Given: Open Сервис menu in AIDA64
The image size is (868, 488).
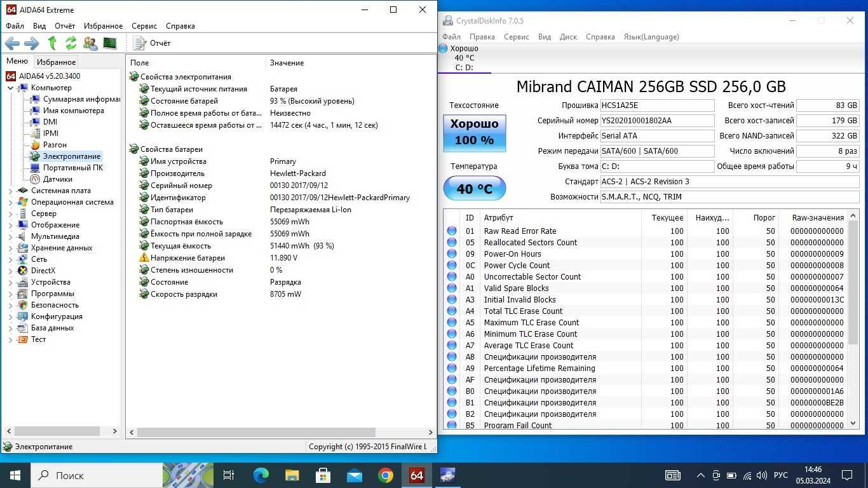Looking at the screenshot, I should pyautogui.click(x=144, y=26).
